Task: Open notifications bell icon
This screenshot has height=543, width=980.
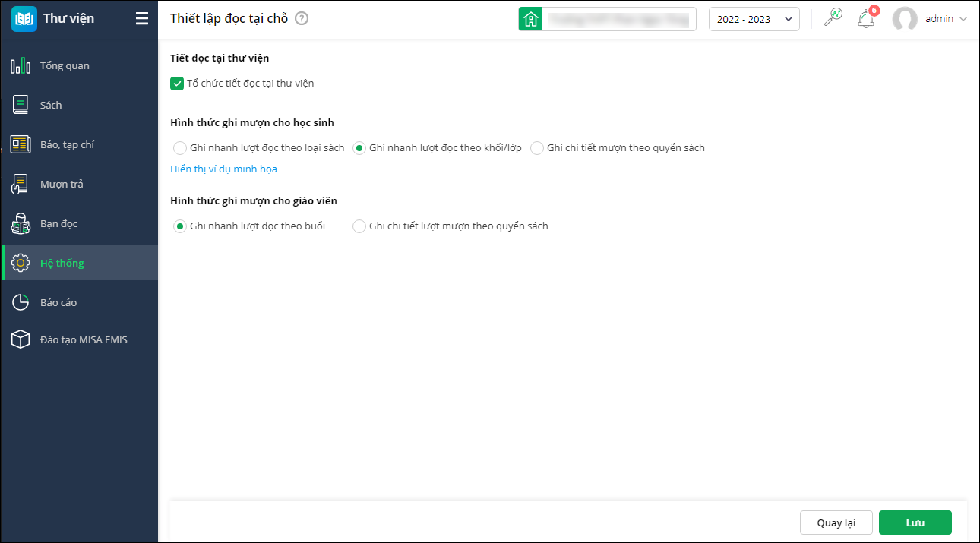Action: (x=866, y=19)
